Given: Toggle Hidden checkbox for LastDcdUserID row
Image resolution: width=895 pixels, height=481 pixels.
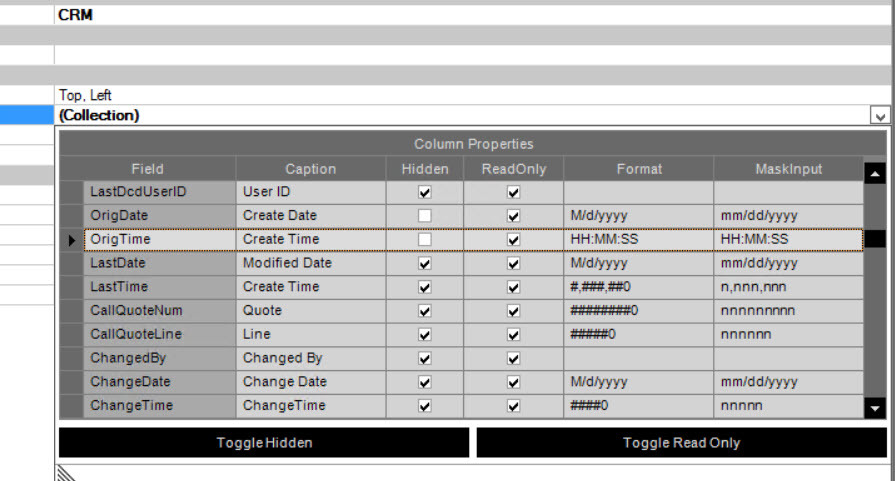Looking at the screenshot, I should 424,192.
